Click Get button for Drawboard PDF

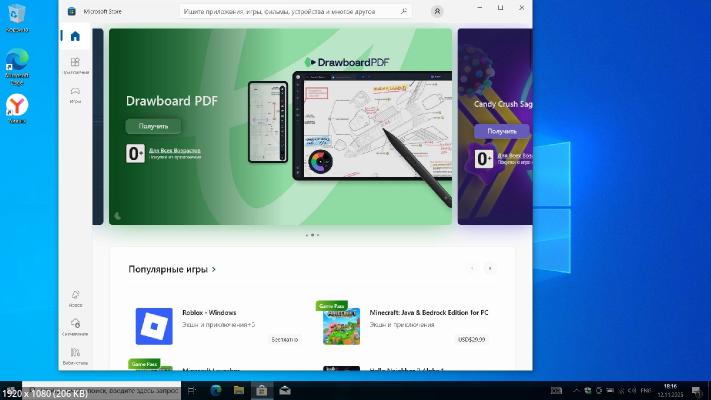tap(153, 126)
